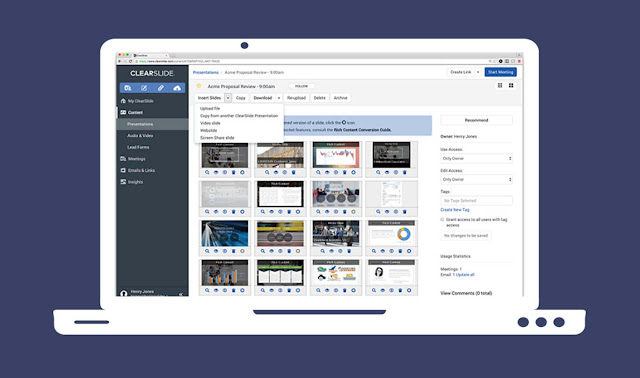Star the Acme Proposal Review presentation
This screenshot has height=378, width=640.
pos(199,86)
